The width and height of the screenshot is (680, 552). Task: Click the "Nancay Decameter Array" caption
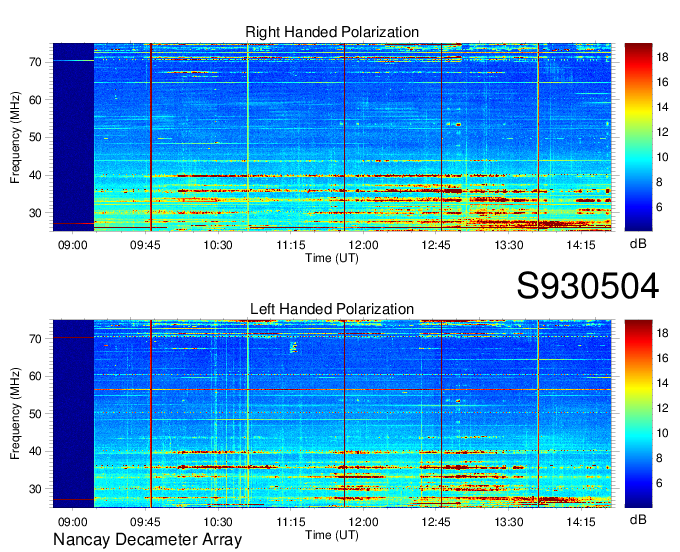[147, 540]
